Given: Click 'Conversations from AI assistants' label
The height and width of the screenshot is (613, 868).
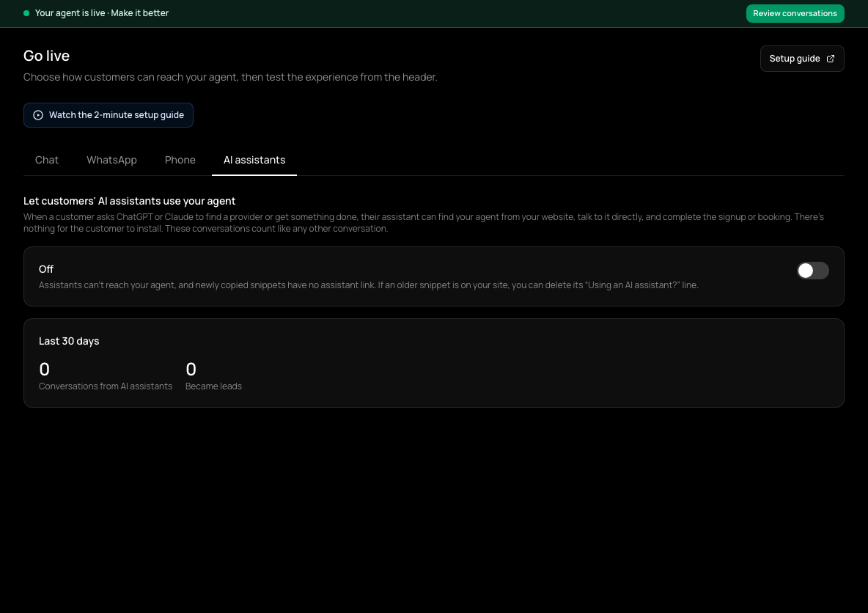Looking at the screenshot, I should 105,386.
